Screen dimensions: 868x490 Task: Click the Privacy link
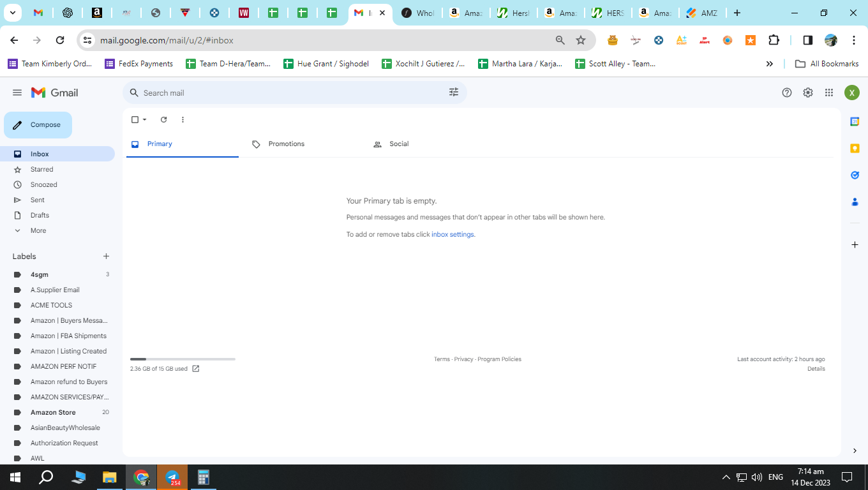[x=464, y=359]
